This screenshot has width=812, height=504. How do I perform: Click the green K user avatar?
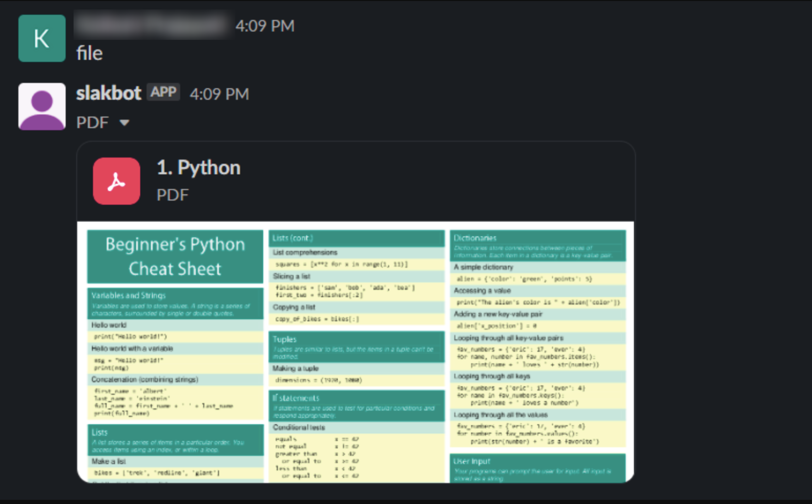click(42, 38)
